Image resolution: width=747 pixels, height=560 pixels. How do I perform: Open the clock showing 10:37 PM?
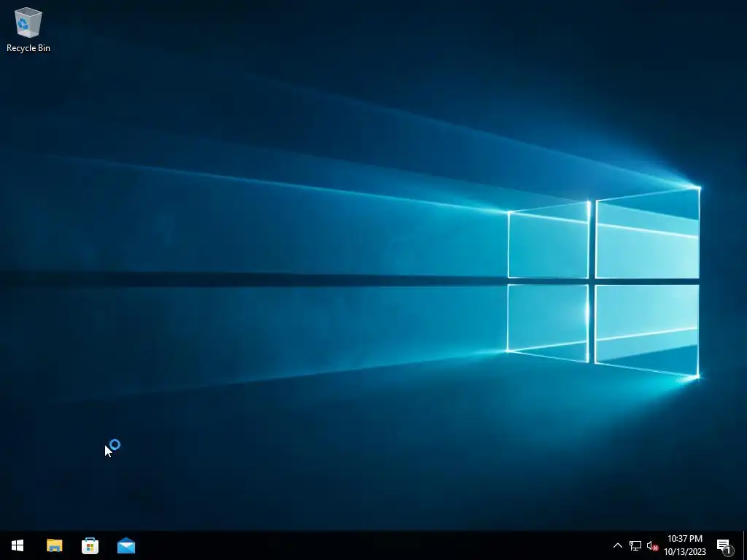(685, 545)
